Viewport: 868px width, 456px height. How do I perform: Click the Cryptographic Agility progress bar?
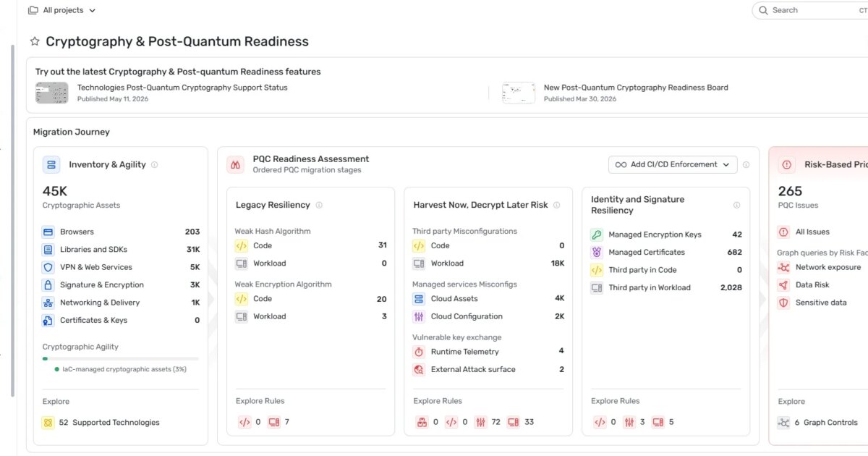pyautogui.click(x=120, y=358)
